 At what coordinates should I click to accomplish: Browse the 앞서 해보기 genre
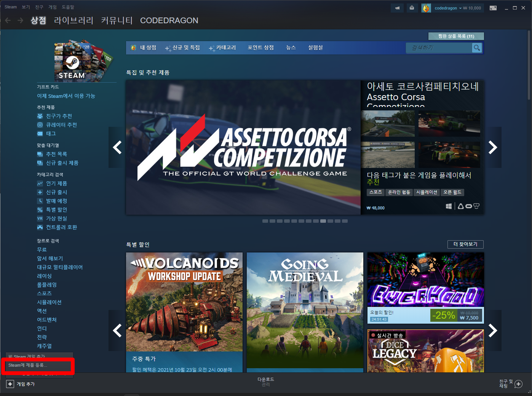pos(50,259)
